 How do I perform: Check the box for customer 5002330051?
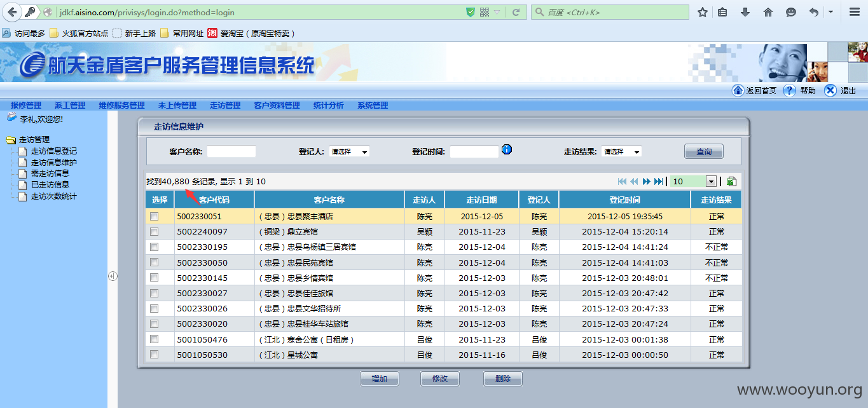pyautogui.click(x=154, y=217)
